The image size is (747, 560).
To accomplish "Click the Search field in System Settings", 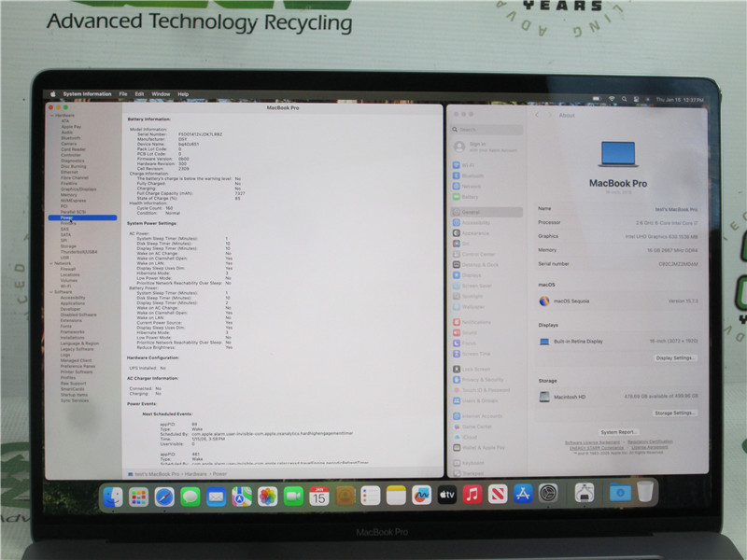I will [486, 130].
